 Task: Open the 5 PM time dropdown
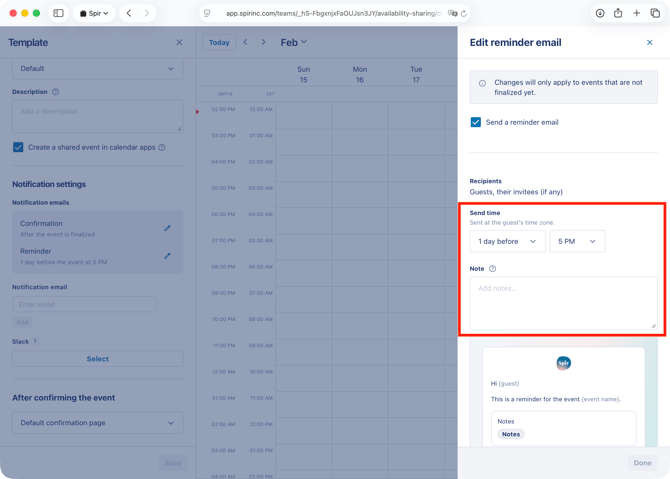tap(576, 241)
